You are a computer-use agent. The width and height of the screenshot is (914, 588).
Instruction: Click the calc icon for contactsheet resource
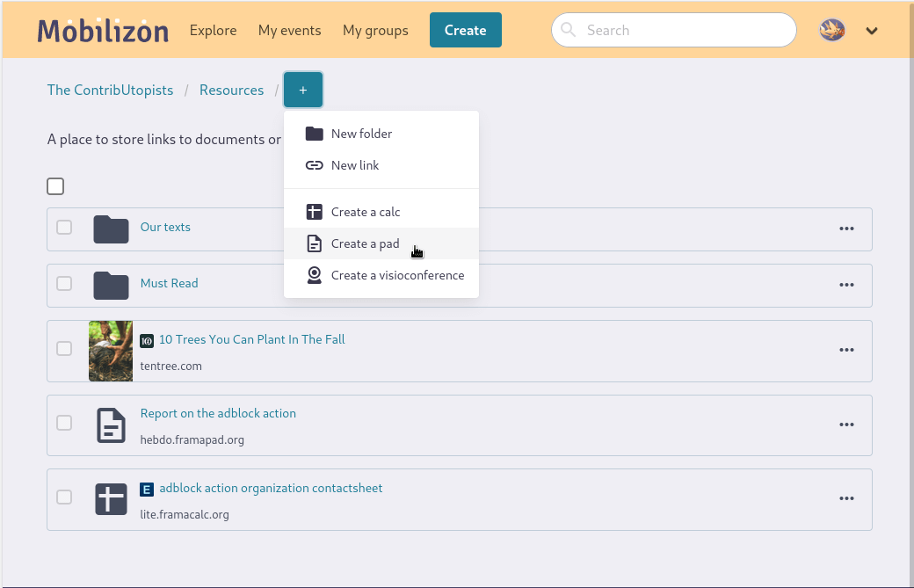[x=111, y=499]
